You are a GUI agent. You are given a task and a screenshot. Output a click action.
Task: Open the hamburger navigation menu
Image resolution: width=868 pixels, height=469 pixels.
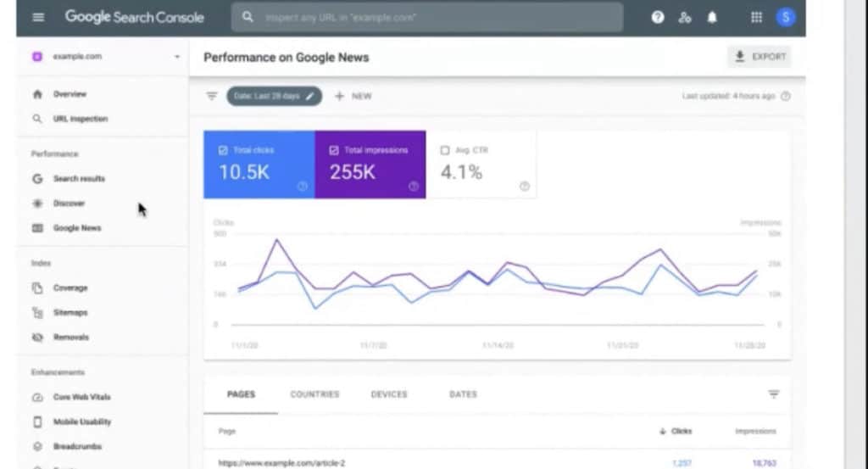click(38, 17)
